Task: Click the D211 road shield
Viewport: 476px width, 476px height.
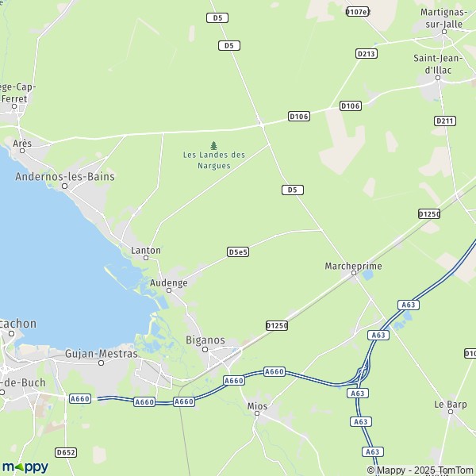Action: [x=445, y=121]
